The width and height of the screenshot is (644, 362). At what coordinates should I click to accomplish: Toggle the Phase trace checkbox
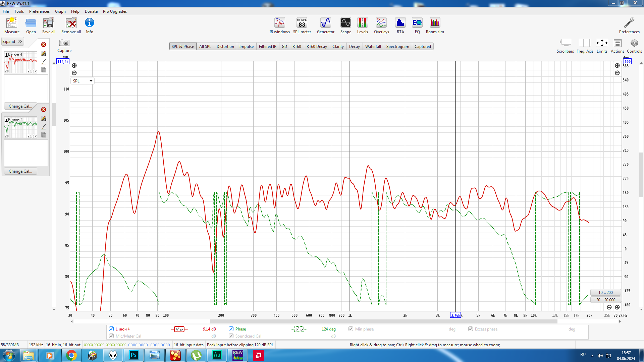231,329
